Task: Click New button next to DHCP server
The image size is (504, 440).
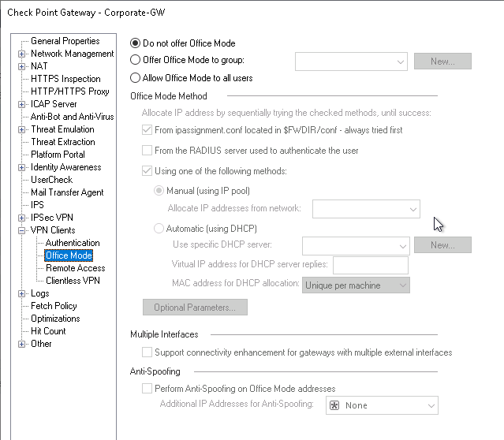Action: click(x=442, y=245)
